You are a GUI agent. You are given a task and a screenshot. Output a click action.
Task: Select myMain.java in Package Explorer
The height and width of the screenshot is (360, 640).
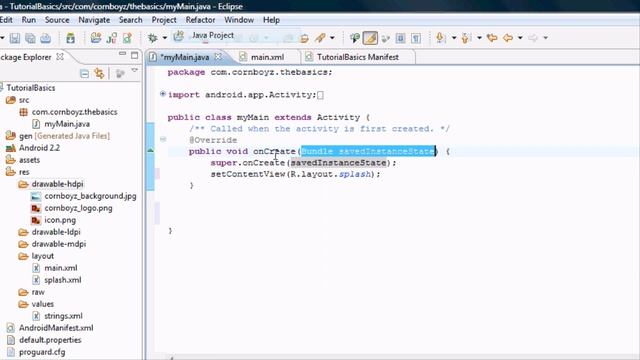tap(67, 124)
